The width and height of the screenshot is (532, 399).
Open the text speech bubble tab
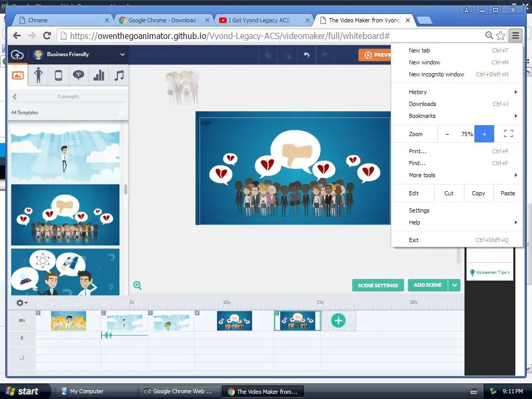(78, 75)
